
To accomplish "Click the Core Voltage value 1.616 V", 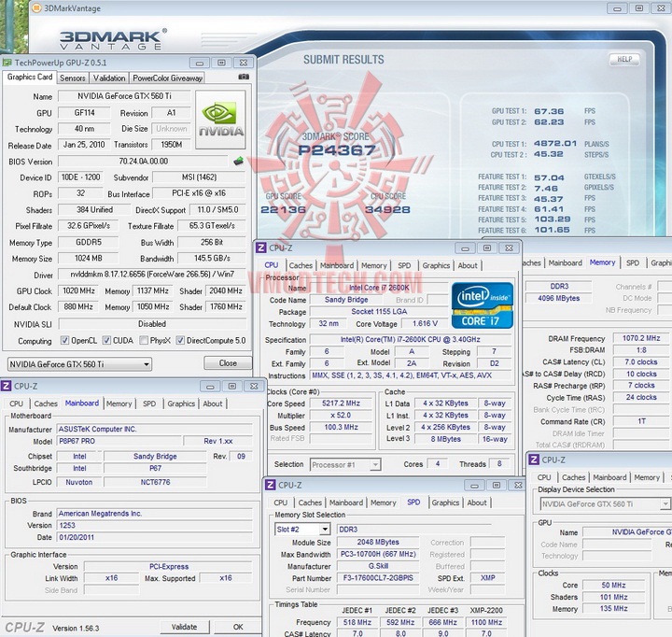I will coord(425,323).
